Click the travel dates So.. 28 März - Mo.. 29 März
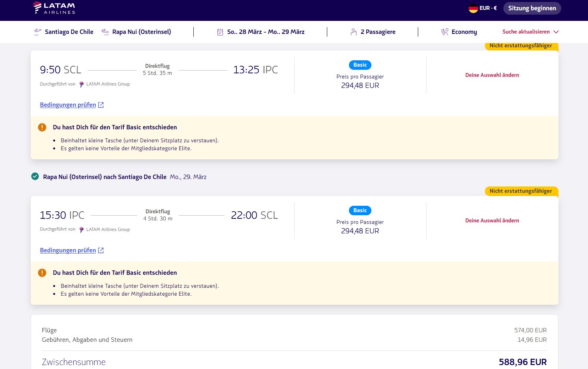Viewport: 588px width, 369px height. [266, 32]
